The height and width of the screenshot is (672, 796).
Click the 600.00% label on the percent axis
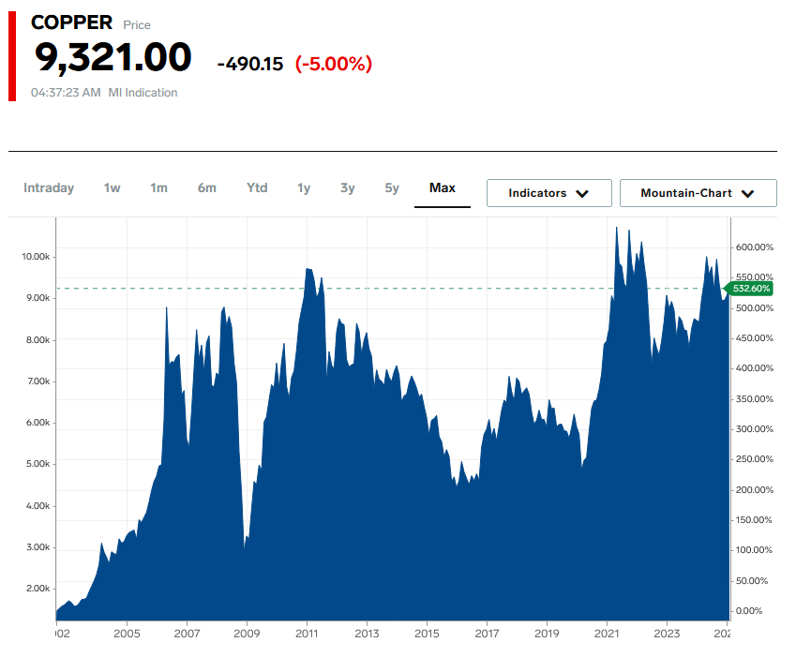point(754,247)
